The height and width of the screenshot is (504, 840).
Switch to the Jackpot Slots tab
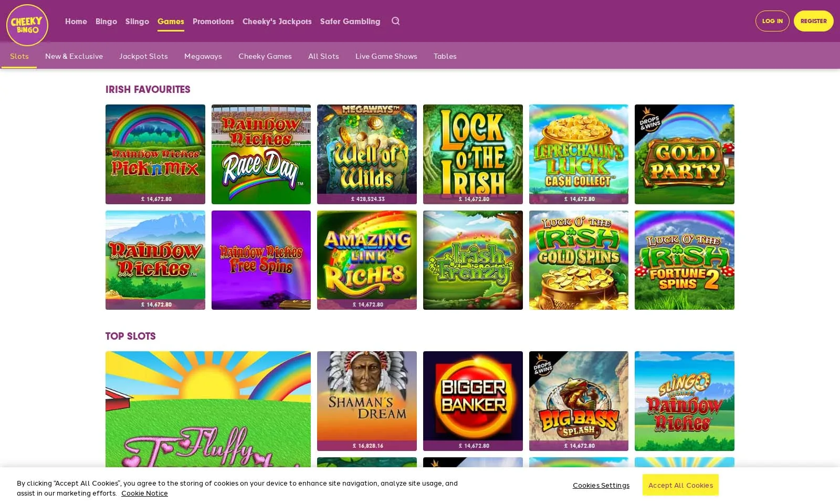point(143,56)
